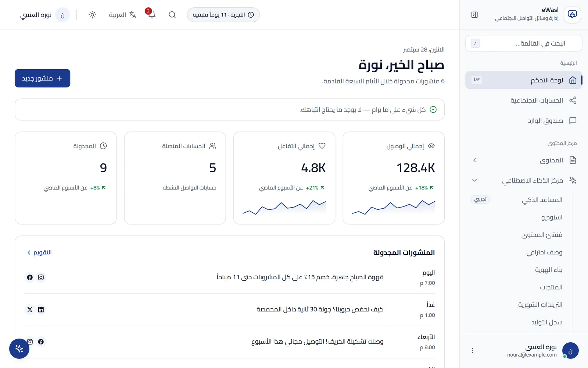The height and width of the screenshot is (368, 588).
Task: Click the heart icon on إجمالي التفاعل
Action: (322, 146)
